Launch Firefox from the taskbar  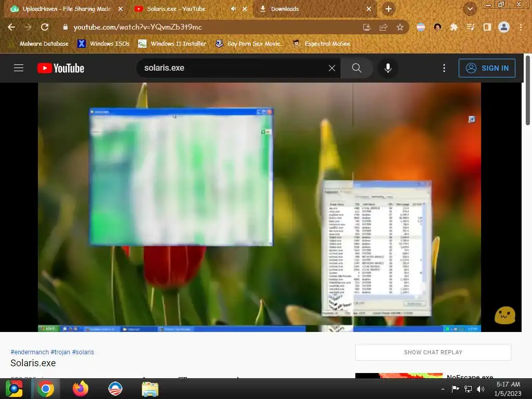click(x=81, y=389)
